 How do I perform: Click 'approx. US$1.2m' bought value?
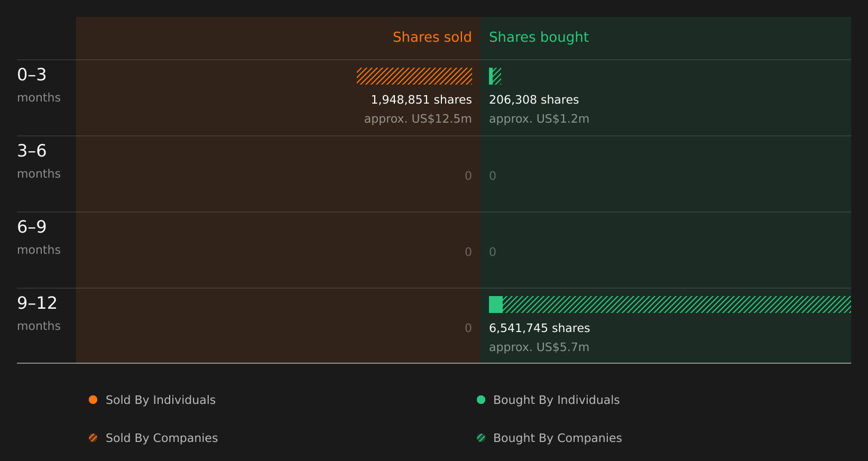click(x=539, y=118)
